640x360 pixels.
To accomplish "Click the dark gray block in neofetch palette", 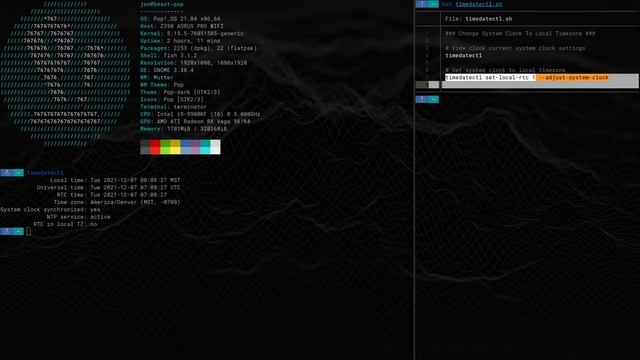I will tap(145, 147).
